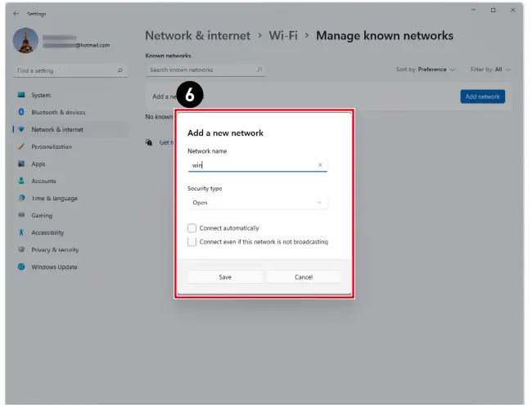
Task: Click the back arrow in title bar
Action: [16, 14]
